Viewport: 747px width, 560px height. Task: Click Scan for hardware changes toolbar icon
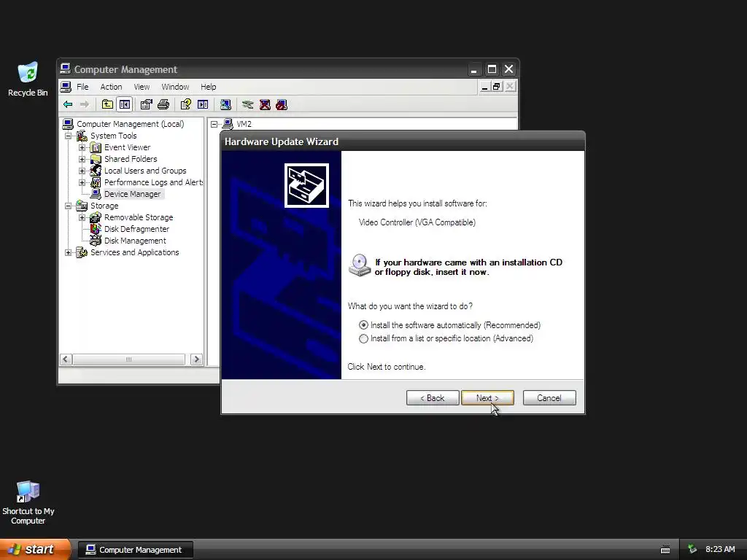point(225,104)
